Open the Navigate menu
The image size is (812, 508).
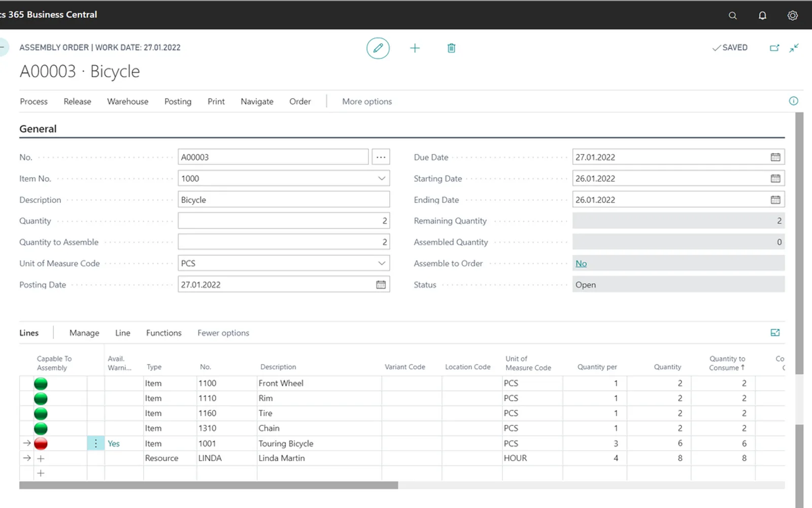257,101
